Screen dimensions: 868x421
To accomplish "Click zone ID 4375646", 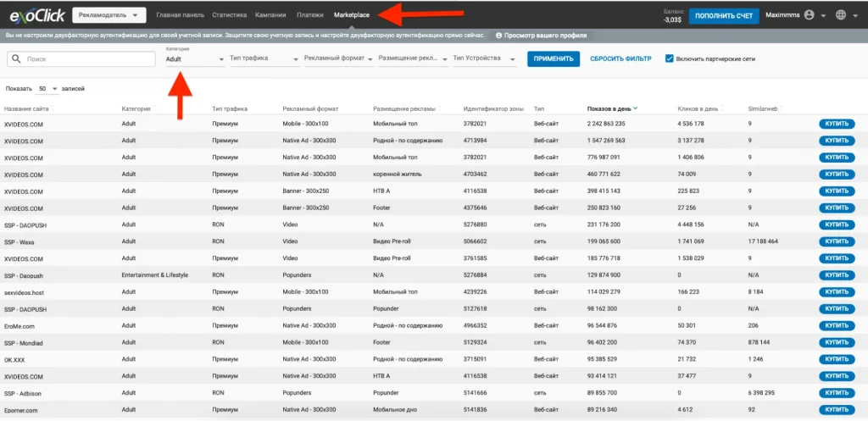I will point(475,208).
